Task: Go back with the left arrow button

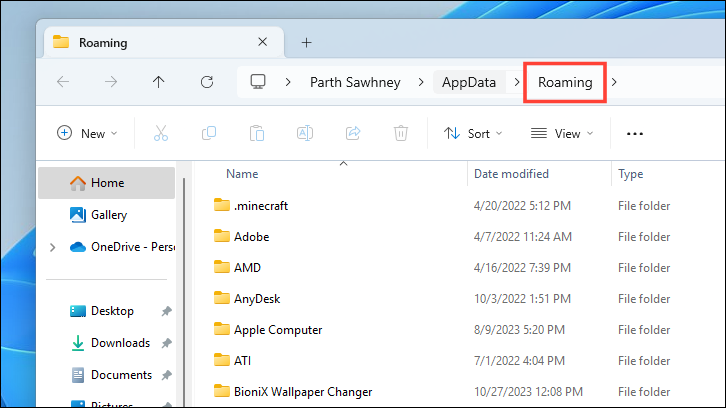Action: coord(63,82)
